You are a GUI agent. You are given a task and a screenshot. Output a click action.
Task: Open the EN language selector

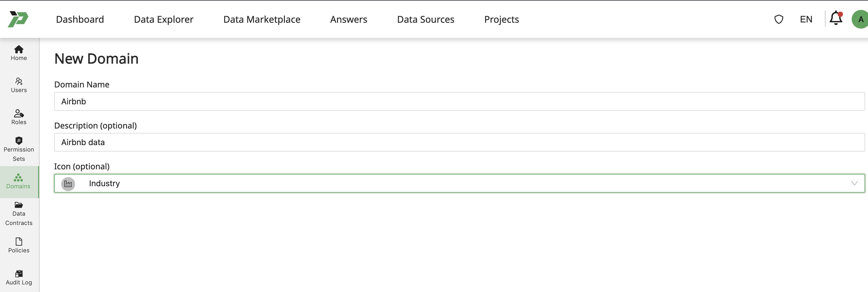[806, 19]
